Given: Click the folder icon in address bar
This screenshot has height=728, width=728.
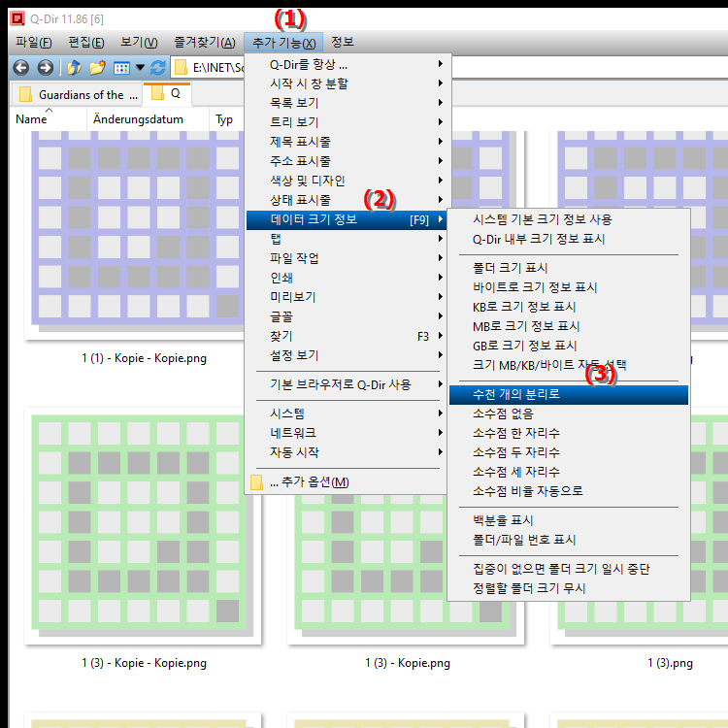Looking at the screenshot, I should click(x=181, y=68).
